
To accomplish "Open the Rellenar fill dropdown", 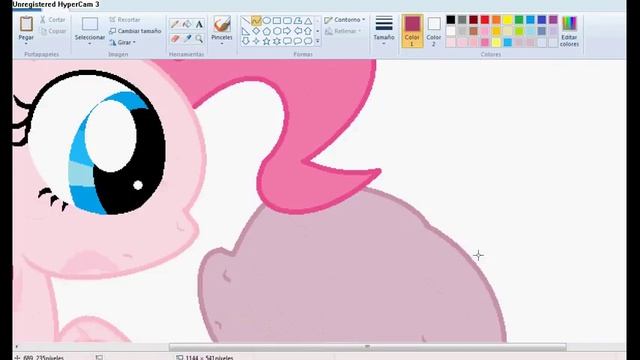I will (x=343, y=31).
